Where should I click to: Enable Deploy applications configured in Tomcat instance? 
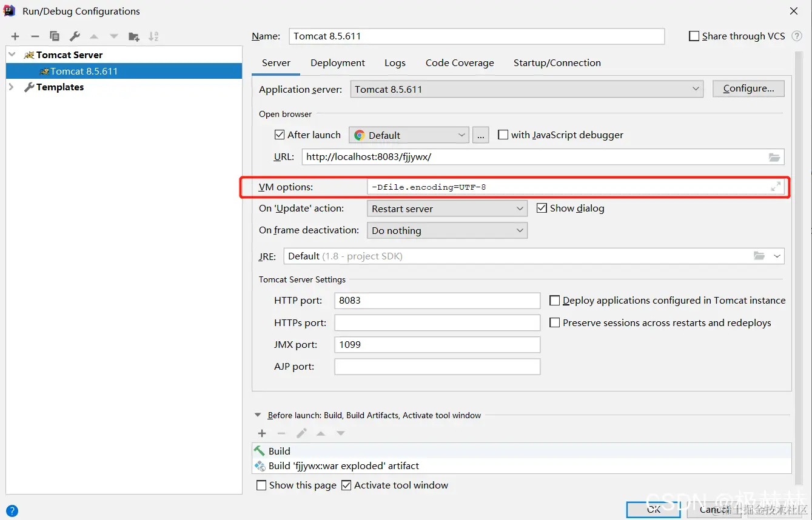(x=554, y=300)
